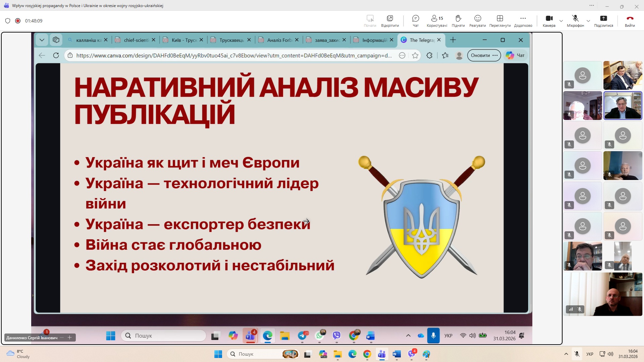The width and height of the screenshot is (644, 362).
Task: Click the shield privacy icon near the timer
Action: 8,21
